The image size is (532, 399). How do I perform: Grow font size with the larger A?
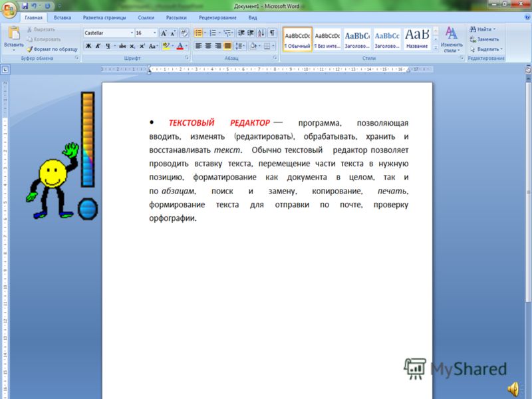(164, 33)
